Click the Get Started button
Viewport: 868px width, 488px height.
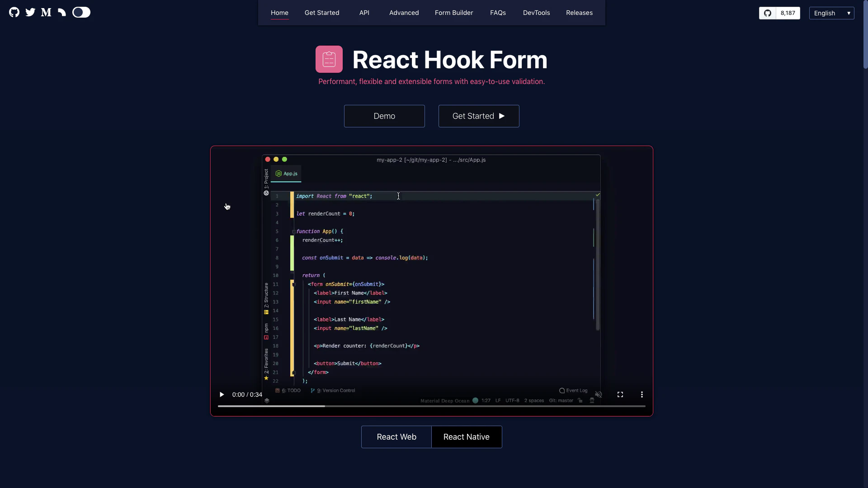[478, 116]
